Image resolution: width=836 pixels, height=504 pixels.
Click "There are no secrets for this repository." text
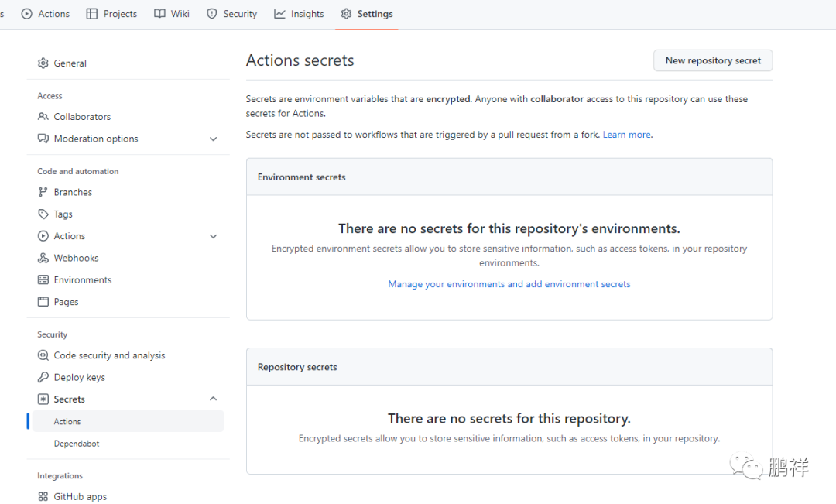[509, 418]
